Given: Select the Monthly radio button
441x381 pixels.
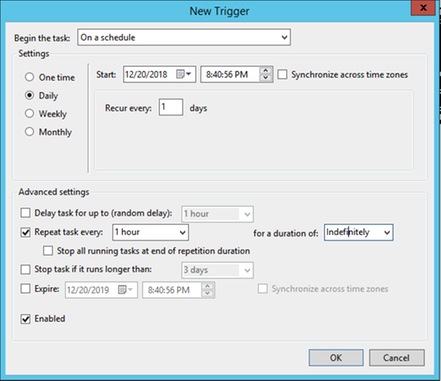Looking at the screenshot, I should pos(30,132).
